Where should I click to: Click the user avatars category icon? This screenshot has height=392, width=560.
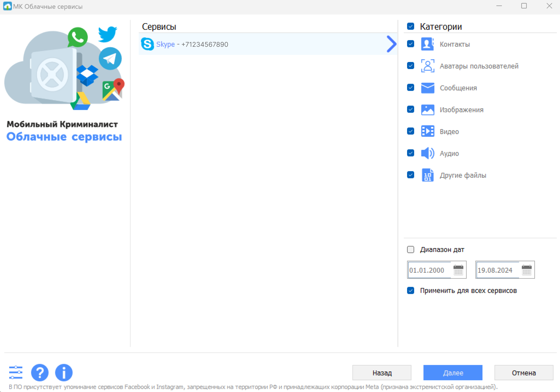pos(427,66)
